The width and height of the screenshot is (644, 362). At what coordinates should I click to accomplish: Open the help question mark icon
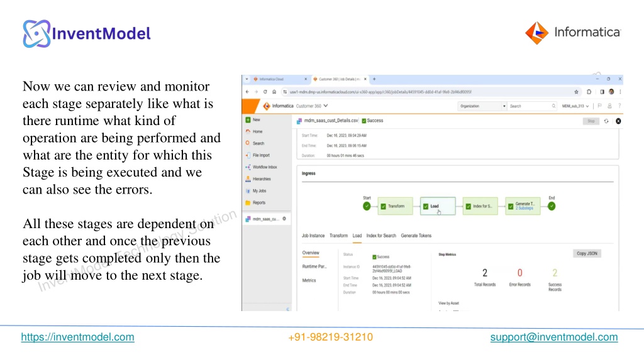click(x=619, y=106)
